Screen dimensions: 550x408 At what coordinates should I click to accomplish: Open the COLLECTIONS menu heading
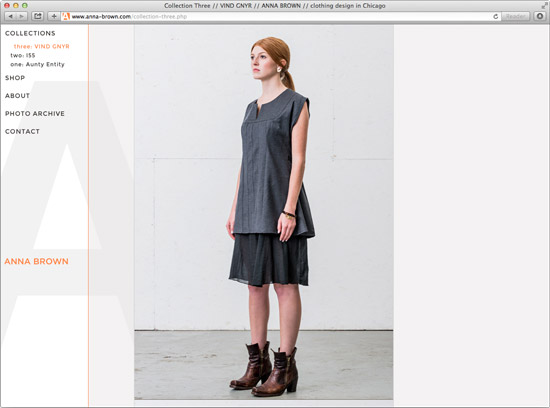30,33
